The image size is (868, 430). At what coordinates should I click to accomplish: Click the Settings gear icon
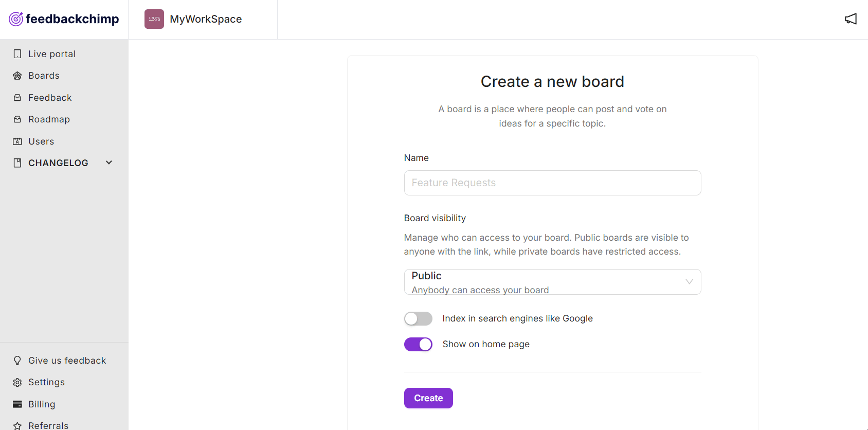[x=17, y=382]
